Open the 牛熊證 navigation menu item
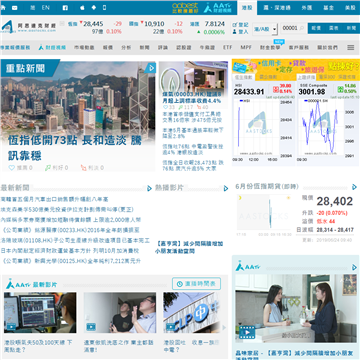360x360 pixels. 207,48
